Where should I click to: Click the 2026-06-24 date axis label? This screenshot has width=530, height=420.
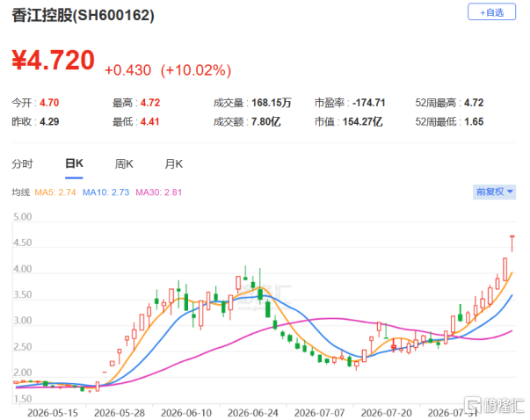point(253,413)
